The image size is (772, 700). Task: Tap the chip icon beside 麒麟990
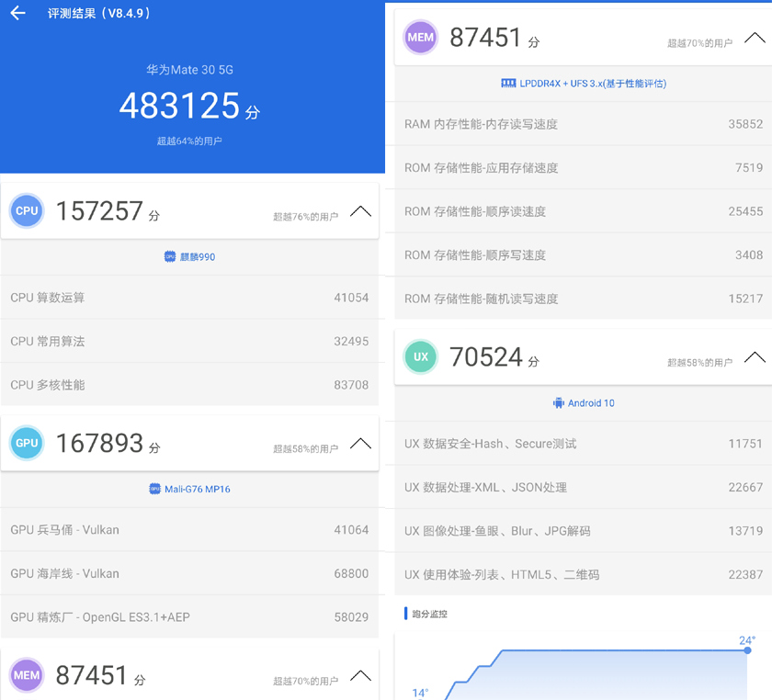tap(169, 256)
